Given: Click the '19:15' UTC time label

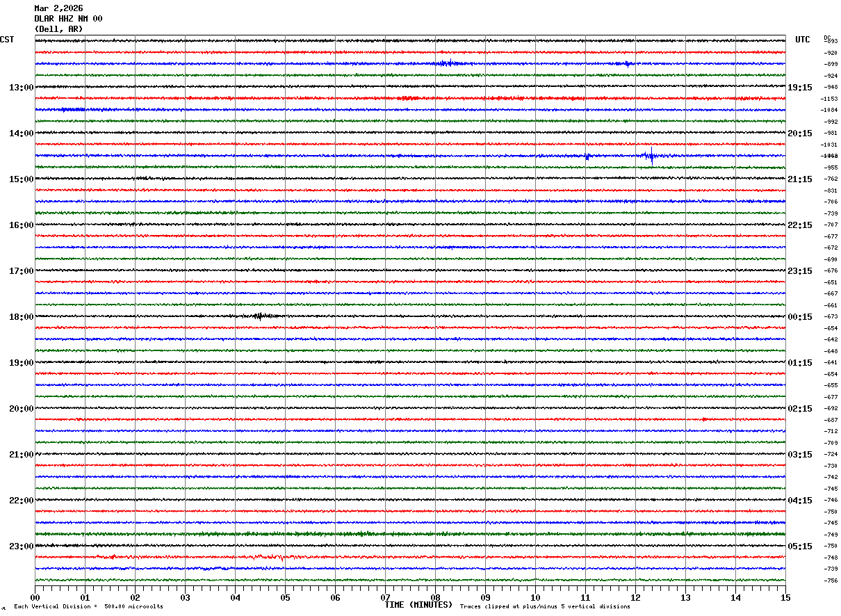Looking at the screenshot, I should coord(800,88).
